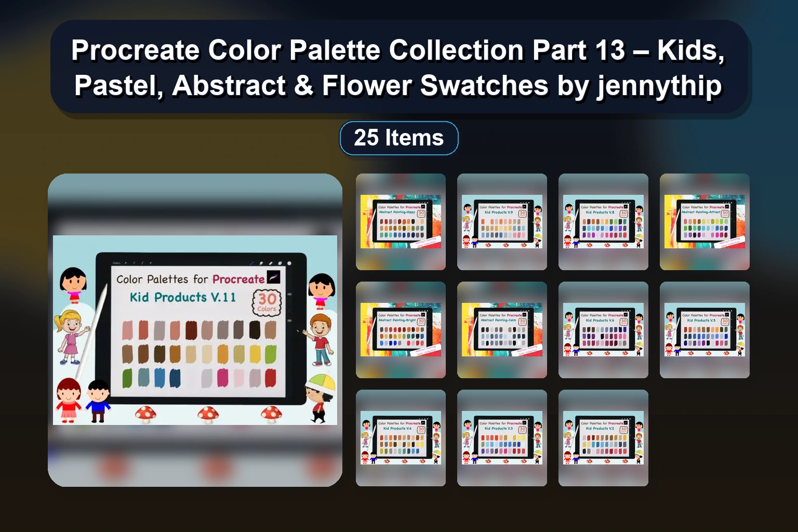Click the 'Kid Products V.11' text

182,297
